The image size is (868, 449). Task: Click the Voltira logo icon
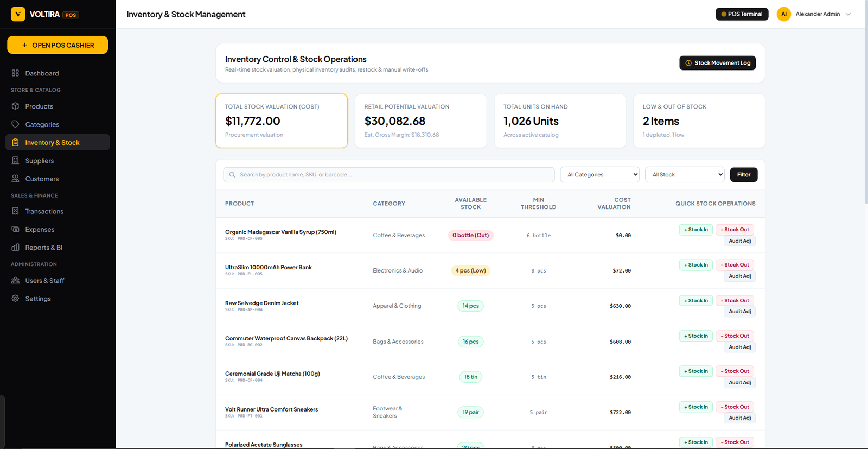pyautogui.click(x=18, y=14)
